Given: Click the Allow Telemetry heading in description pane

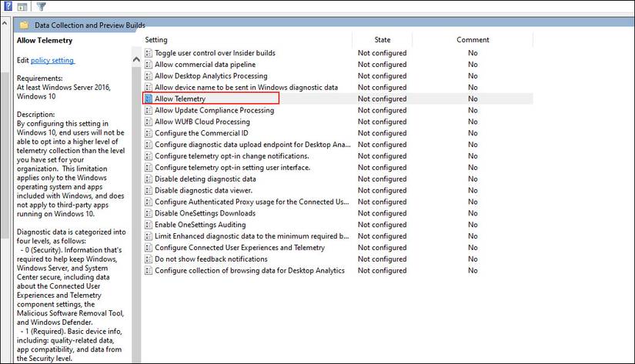Looking at the screenshot, I should tap(45, 41).
